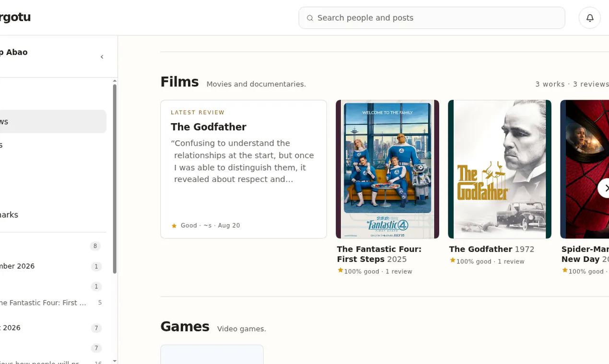Open the Fantastic Four poster thumbnail
This screenshot has height=364, width=609.
[x=387, y=169]
